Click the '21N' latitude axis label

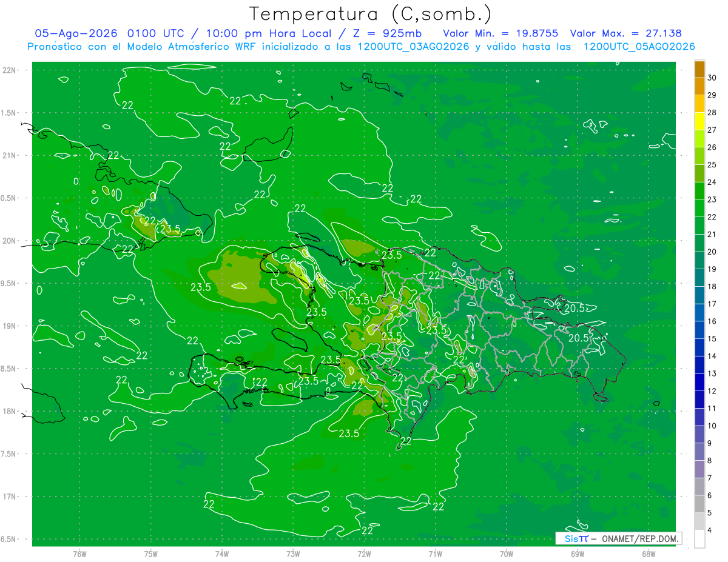[x=10, y=155]
